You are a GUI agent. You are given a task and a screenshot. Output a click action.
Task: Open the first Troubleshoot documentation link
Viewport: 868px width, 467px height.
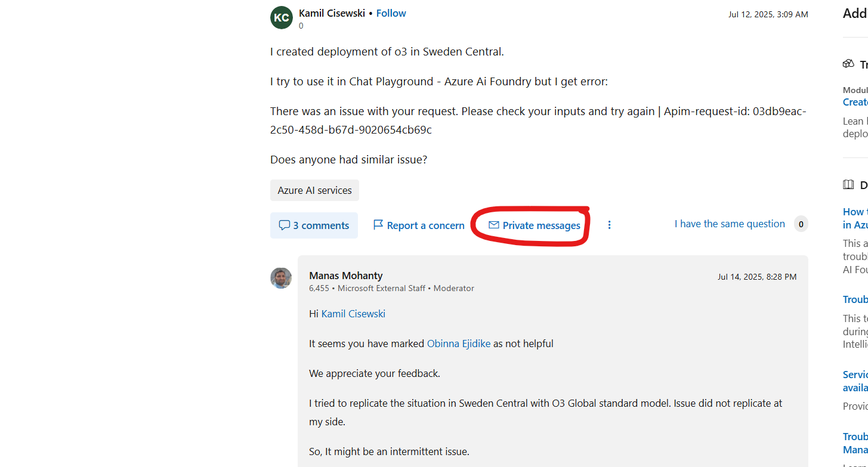[854, 299]
